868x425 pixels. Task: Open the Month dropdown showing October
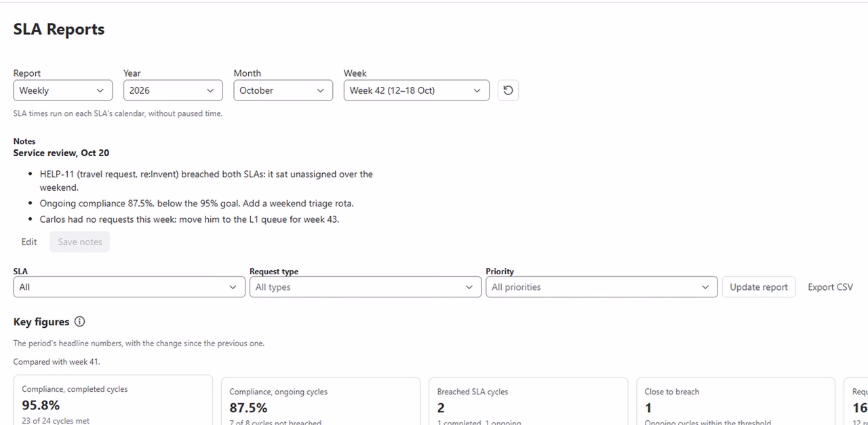coord(283,90)
